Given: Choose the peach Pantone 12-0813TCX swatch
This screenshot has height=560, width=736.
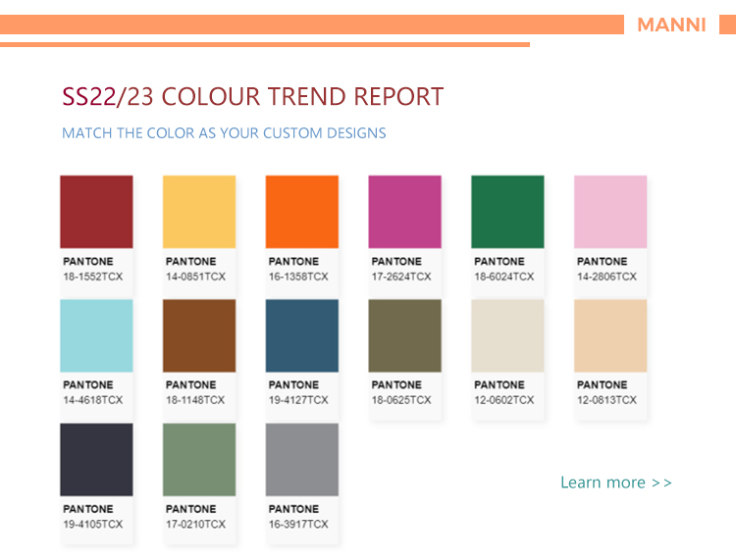Looking at the screenshot, I should pyautogui.click(x=610, y=335).
